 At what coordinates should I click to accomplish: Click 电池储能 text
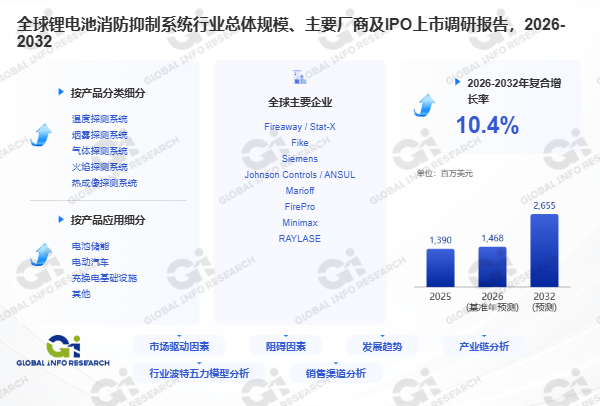tap(90, 246)
